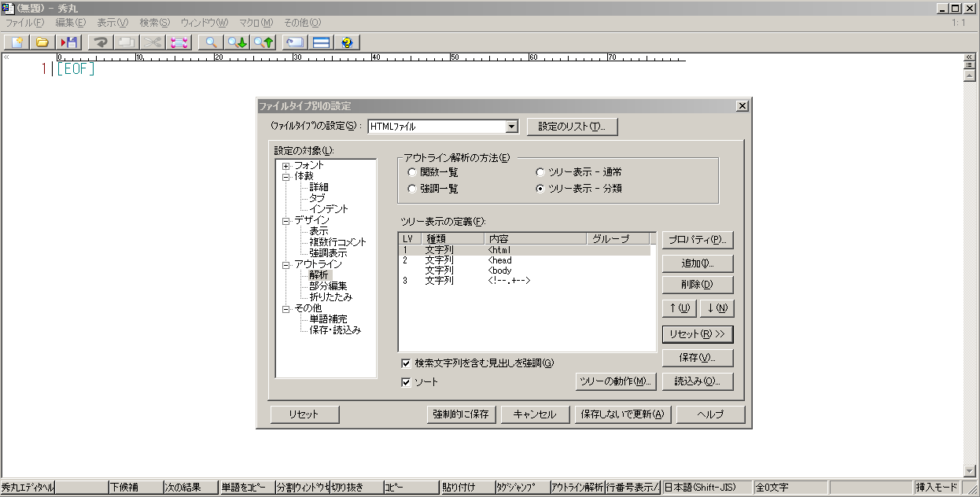The width and height of the screenshot is (980, 497).
Task: Collapse the 体裁 tree node
Action: point(286,177)
